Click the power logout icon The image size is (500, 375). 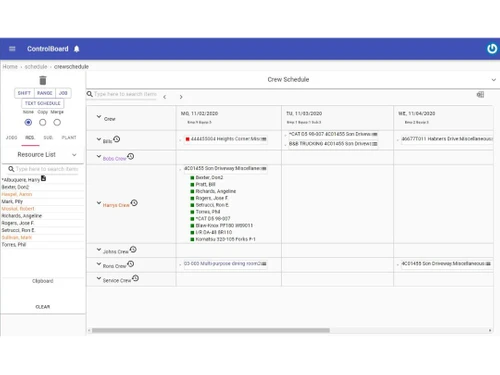click(492, 49)
